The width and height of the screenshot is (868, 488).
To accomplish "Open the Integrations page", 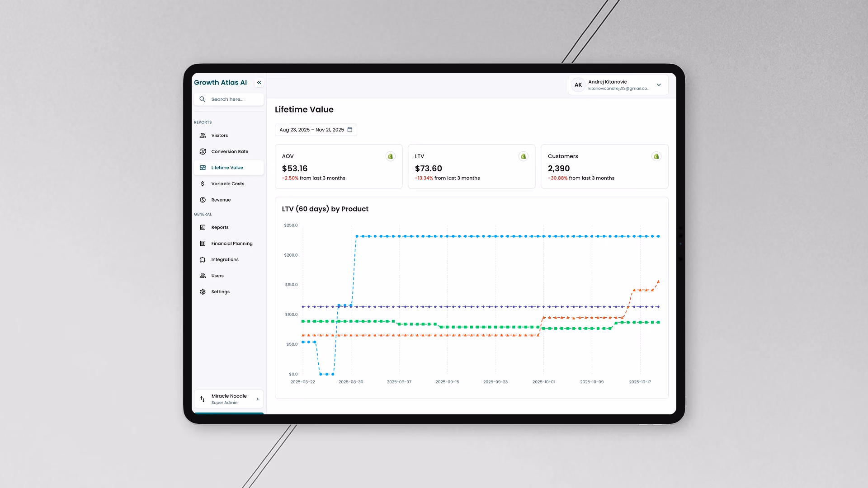I will [229, 260].
